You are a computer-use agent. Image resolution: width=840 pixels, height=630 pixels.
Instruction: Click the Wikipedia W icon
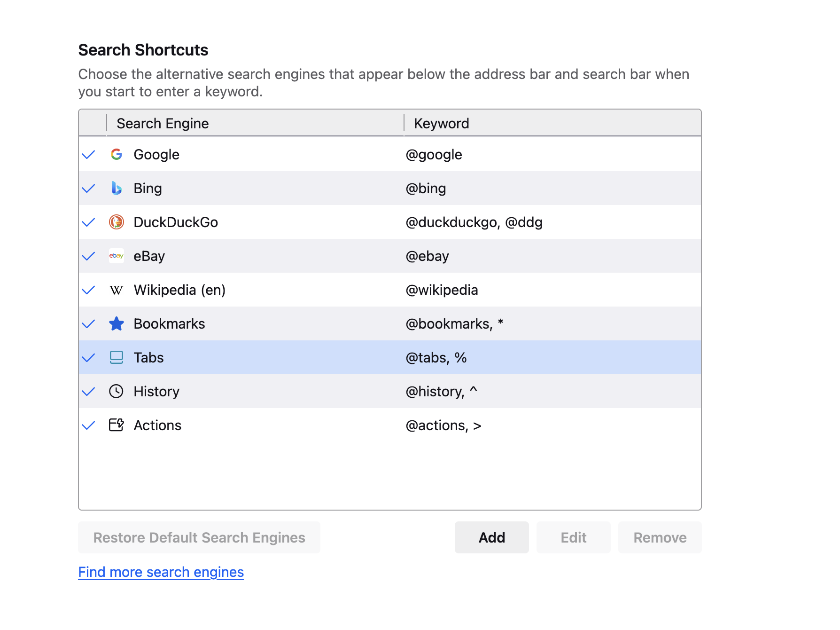pyautogui.click(x=116, y=290)
